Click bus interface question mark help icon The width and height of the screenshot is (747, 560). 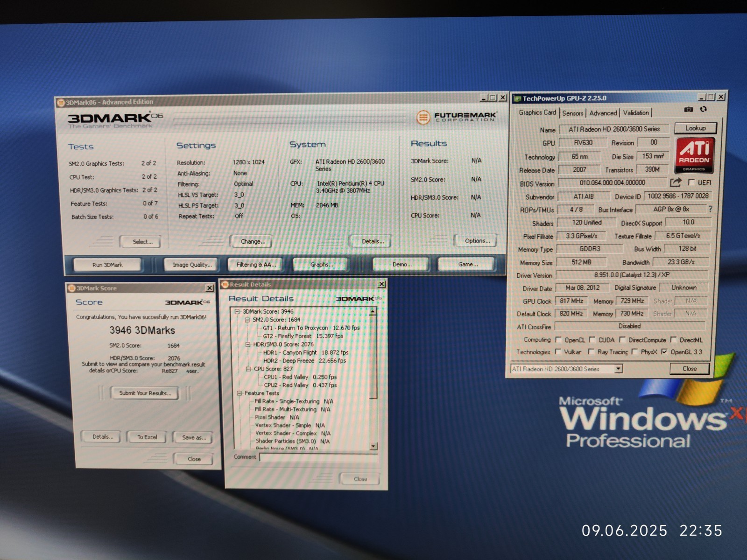[x=711, y=209]
